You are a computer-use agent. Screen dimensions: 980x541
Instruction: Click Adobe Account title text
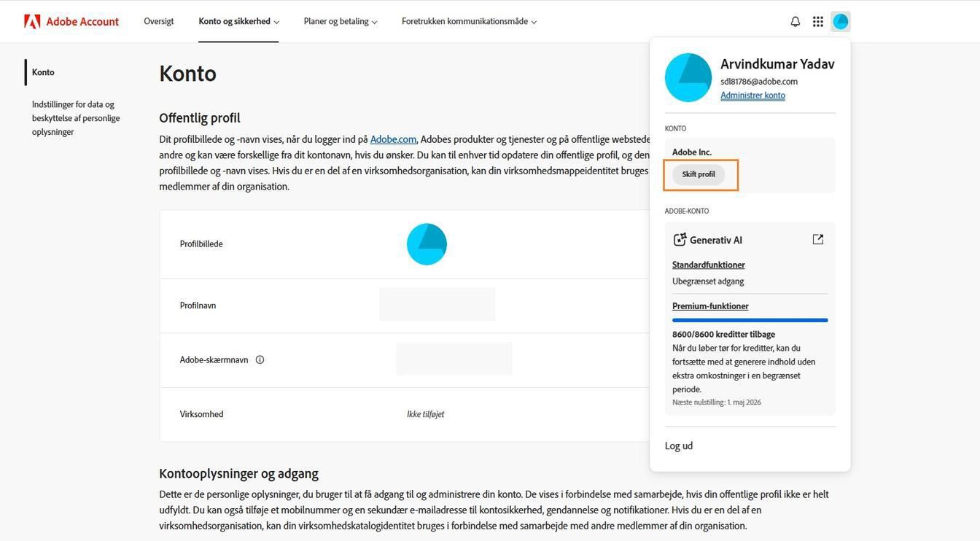pos(82,21)
